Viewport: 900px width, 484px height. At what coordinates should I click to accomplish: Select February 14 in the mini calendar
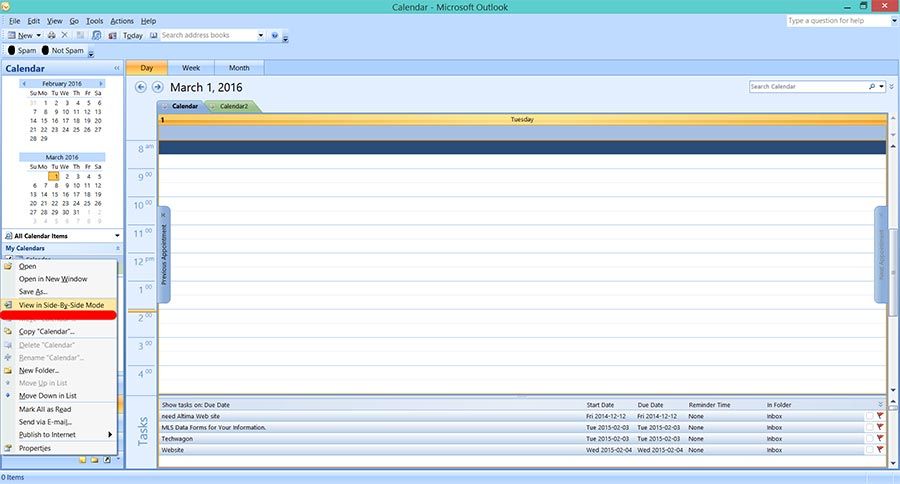tap(33, 121)
